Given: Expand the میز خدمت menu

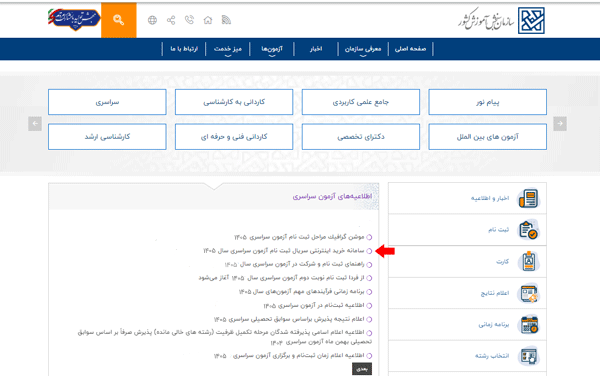Looking at the screenshot, I should (x=228, y=49).
